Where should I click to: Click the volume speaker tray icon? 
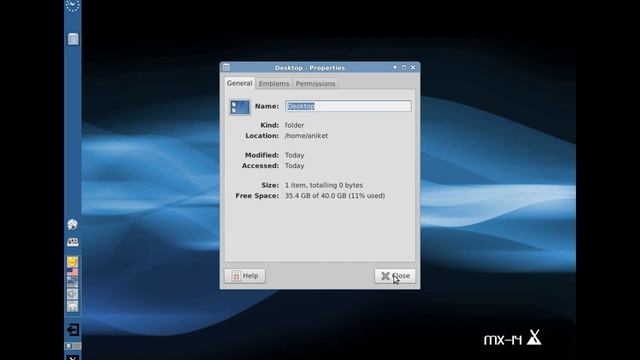[73, 294]
